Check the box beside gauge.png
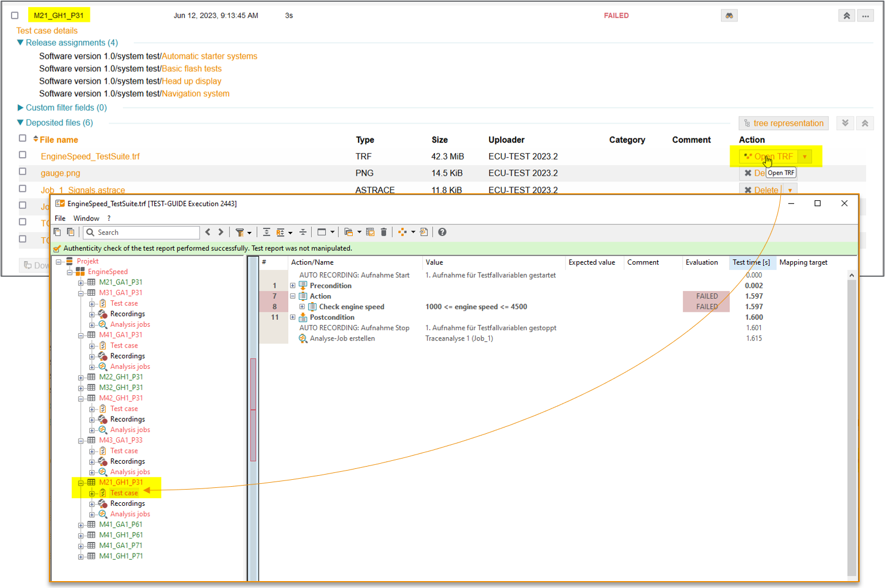This screenshot has width=885, height=588. tap(22, 171)
